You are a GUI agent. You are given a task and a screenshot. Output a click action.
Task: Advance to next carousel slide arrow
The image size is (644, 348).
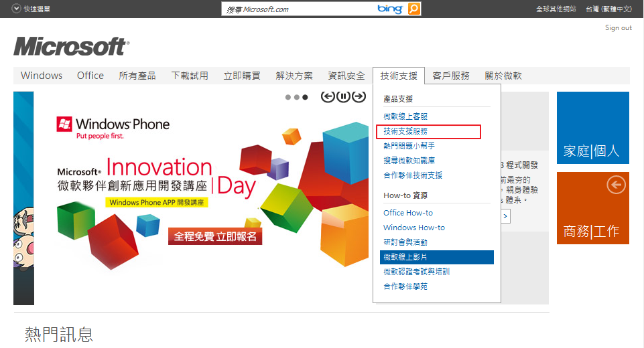pos(359,97)
